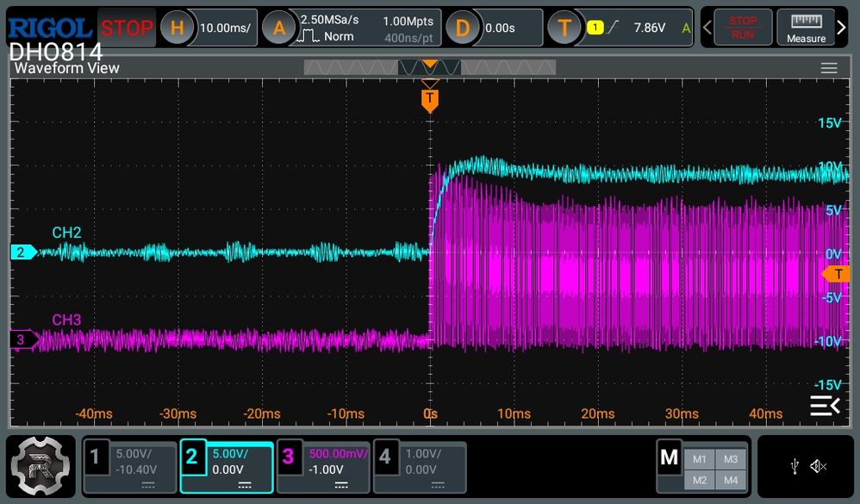Click the 400ns/pt resolution text
Viewport: 860px width, 504px height.
point(408,39)
